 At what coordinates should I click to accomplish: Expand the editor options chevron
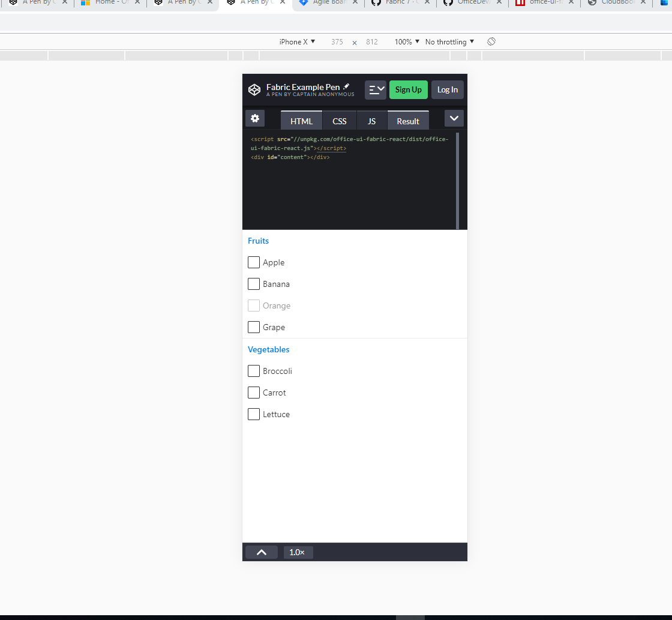tap(454, 118)
